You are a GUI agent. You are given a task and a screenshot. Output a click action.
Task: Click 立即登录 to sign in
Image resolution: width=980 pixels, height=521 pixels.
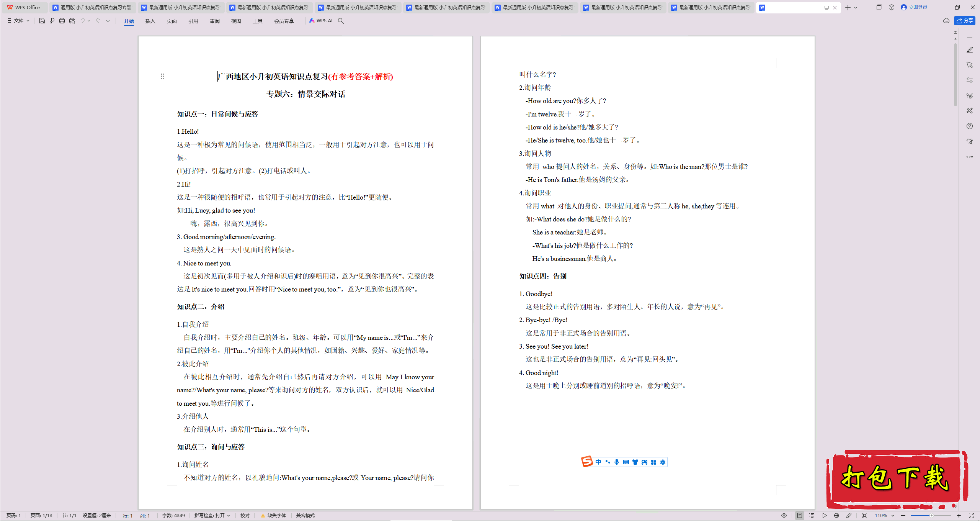click(914, 7)
